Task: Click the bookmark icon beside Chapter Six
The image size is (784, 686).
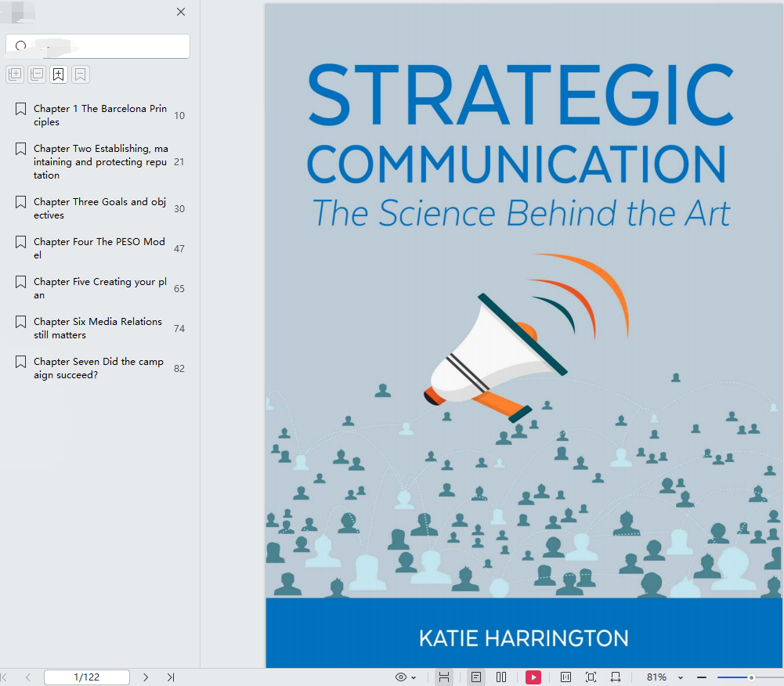Action: (20, 322)
